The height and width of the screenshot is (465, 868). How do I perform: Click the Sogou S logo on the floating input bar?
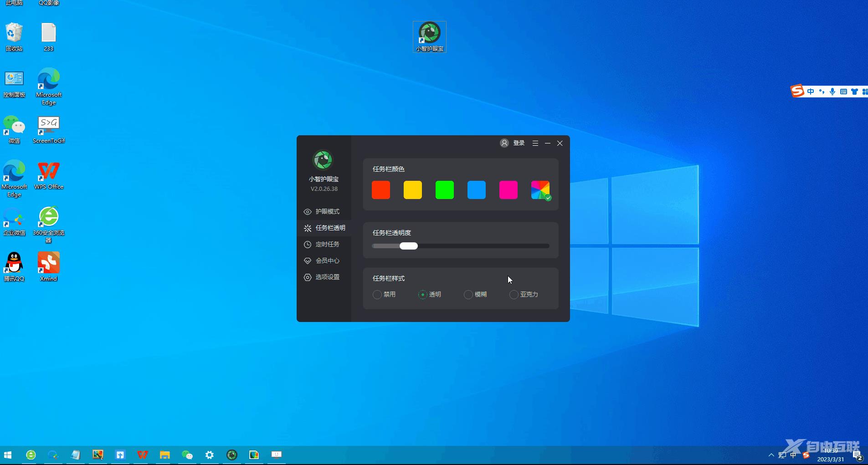pos(797,91)
